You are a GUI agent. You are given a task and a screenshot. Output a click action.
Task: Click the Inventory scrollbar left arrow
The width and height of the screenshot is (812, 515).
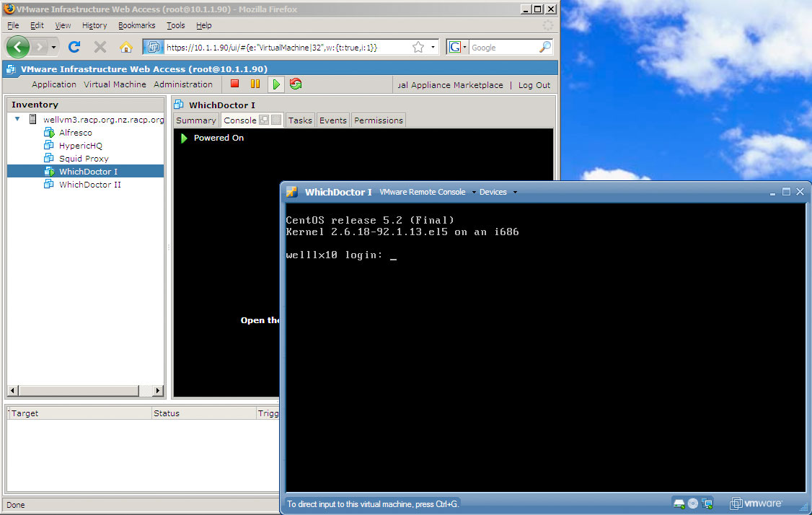pos(14,390)
